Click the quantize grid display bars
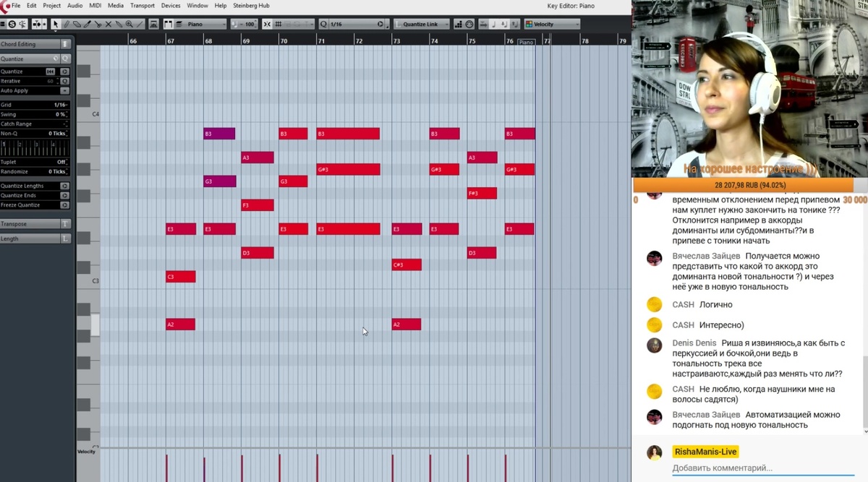The image size is (868, 482). click(x=35, y=147)
